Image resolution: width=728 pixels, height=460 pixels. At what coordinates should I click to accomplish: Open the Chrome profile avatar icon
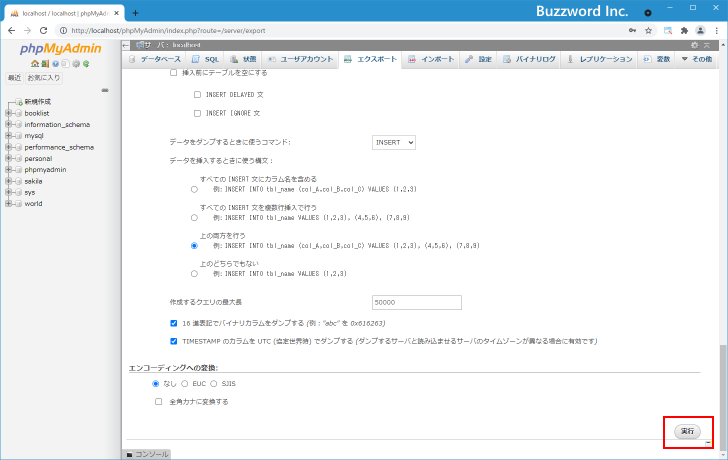coord(700,31)
